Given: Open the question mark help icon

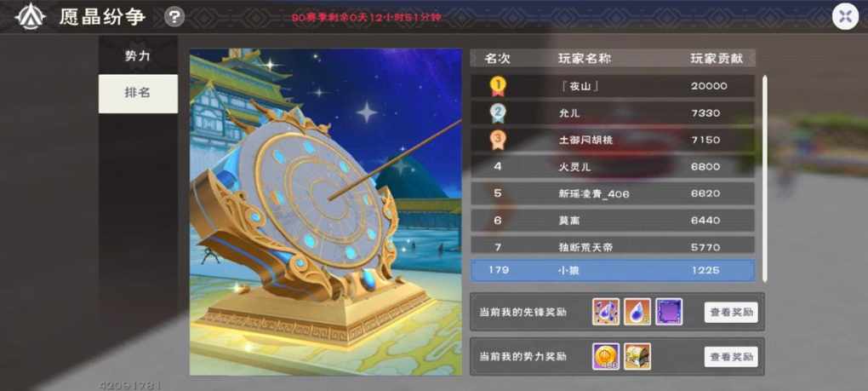Looking at the screenshot, I should click(174, 17).
